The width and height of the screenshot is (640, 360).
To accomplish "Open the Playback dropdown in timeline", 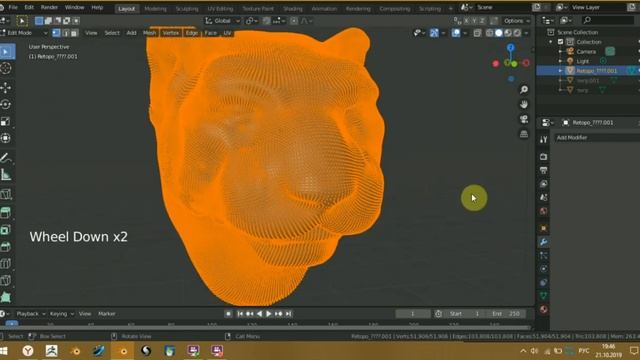I will [x=30, y=314].
